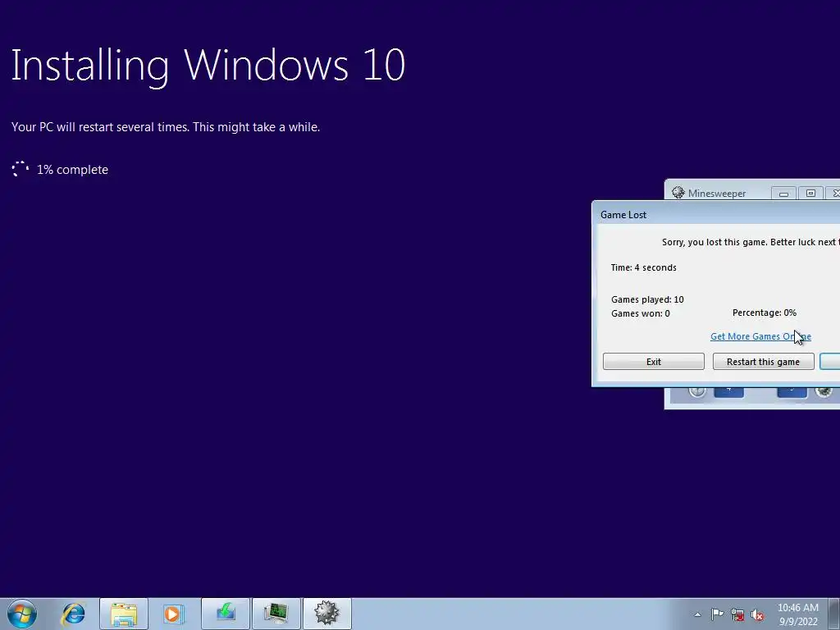Click the Restart this game button
Image resolution: width=840 pixels, height=630 pixels.
coord(763,362)
